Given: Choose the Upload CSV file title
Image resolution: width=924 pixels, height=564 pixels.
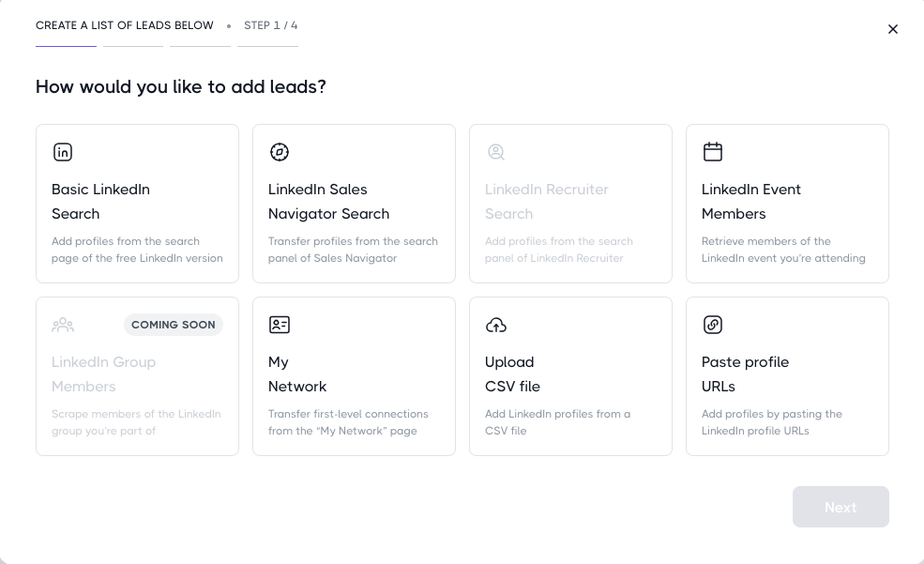Looking at the screenshot, I should click(512, 373).
